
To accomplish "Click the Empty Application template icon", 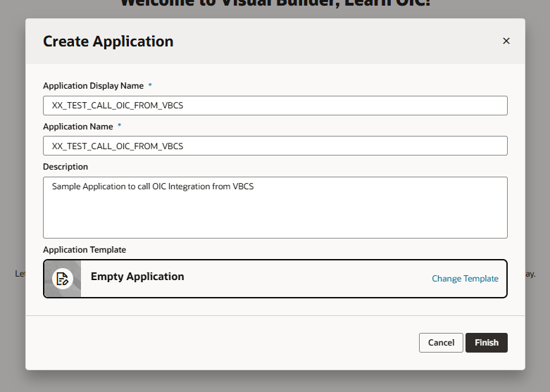I will pyautogui.click(x=63, y=279).
